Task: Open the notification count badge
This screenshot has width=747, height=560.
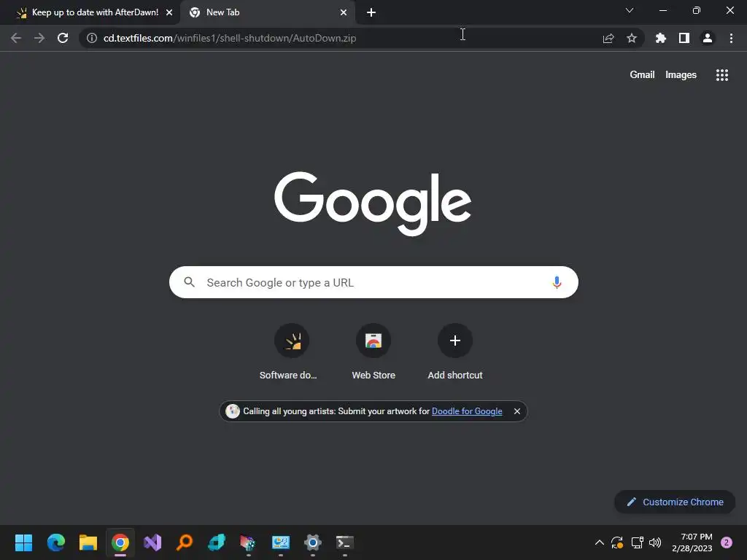Action: coord(727,542)
